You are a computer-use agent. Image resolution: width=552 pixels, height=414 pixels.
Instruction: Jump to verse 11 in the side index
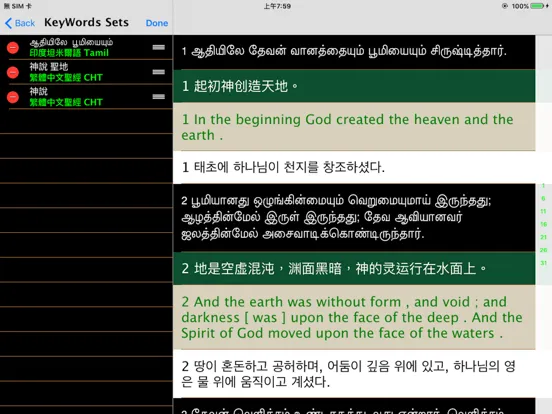pyautogui.click(x=544, y=211)
